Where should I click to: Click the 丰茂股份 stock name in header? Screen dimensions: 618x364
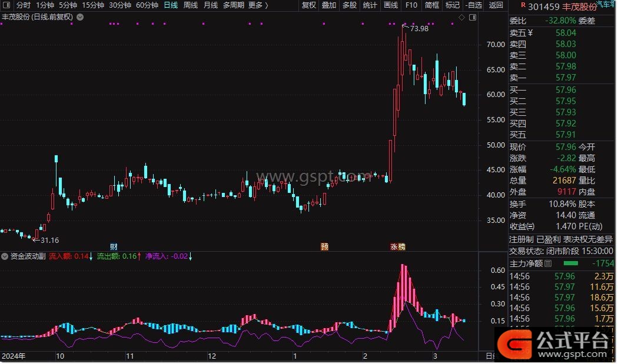tap(579, 6)
